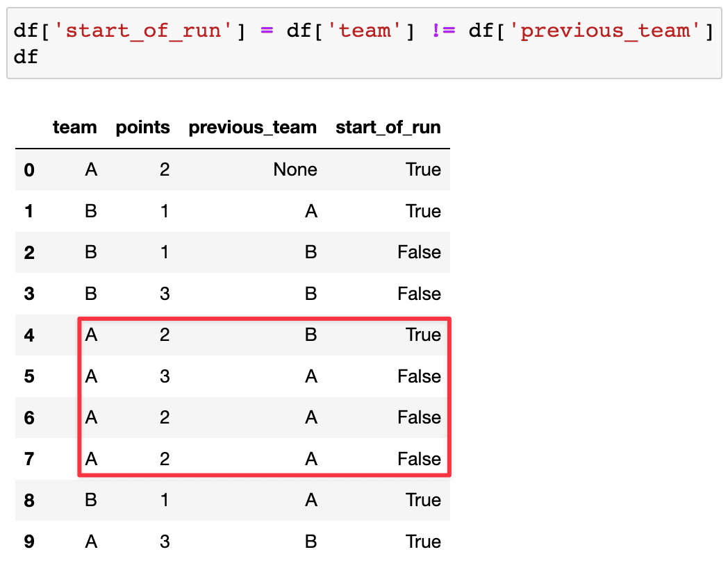Click team value 'A' in row 4
The image size is (728, 561).
[91, 335]
